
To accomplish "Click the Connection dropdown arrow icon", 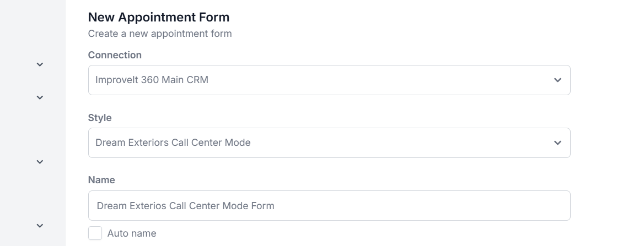I will click(x=557, y=80).
